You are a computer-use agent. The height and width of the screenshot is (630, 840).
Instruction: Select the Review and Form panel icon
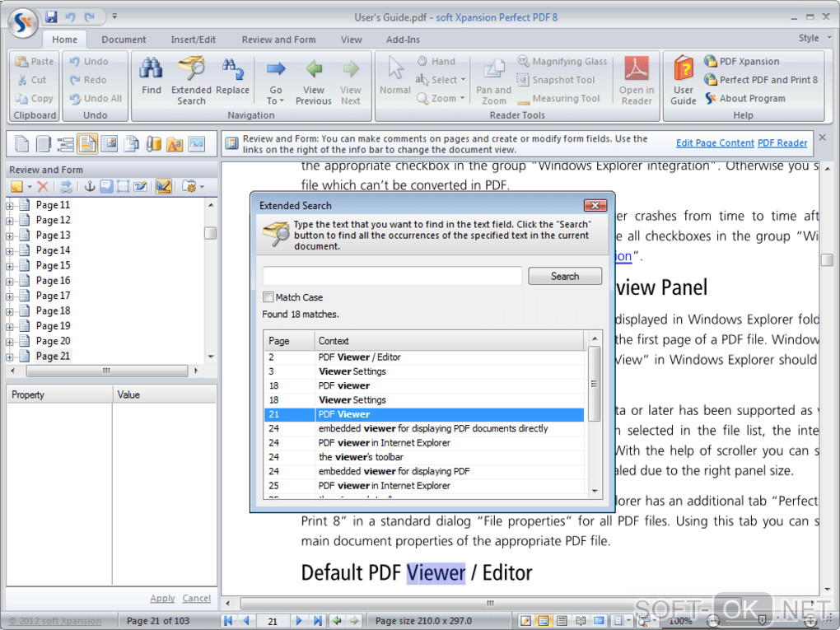pyautogui.click(x=86, y=143)
